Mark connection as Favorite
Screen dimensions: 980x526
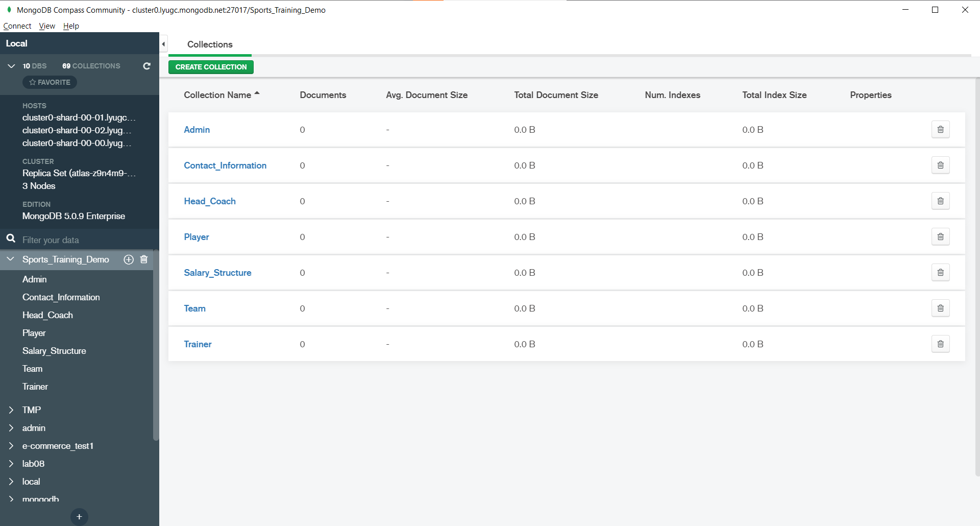(50, 82)
